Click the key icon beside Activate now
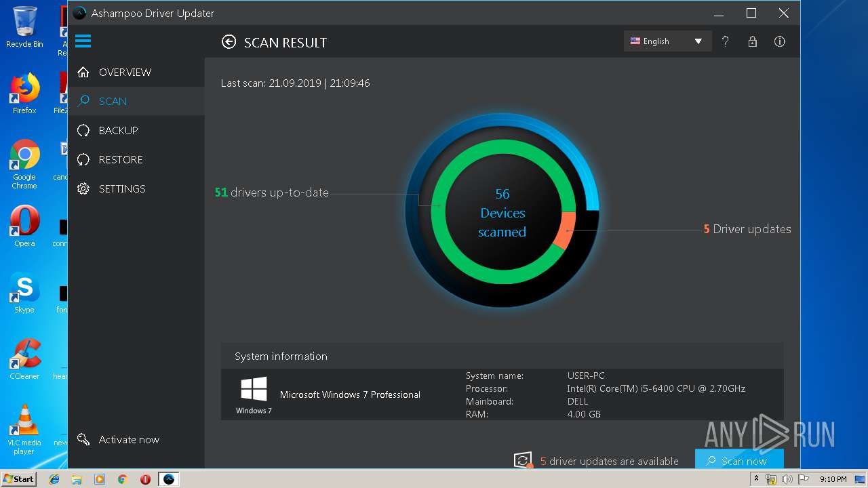 coord(83,439)
